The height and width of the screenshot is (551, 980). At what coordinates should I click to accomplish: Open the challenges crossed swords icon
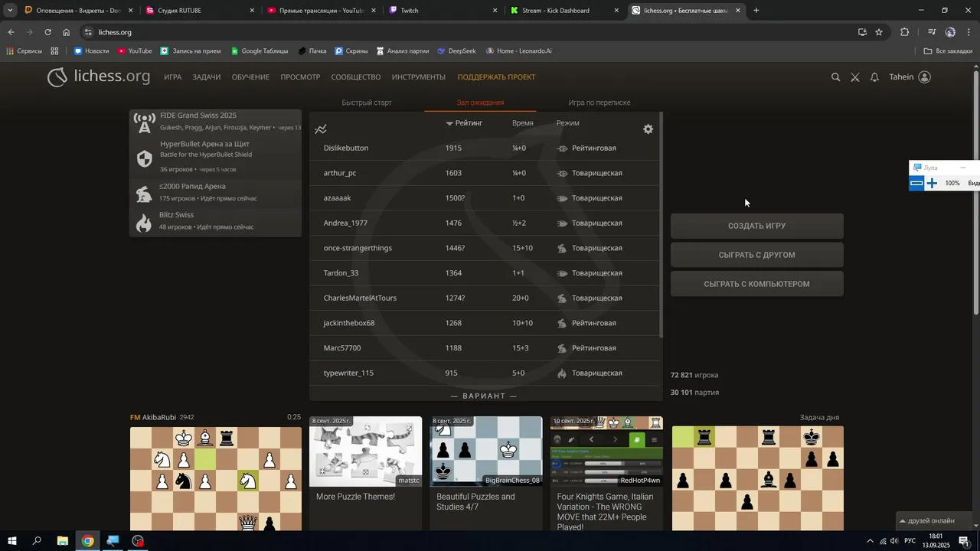coord(855,77)
